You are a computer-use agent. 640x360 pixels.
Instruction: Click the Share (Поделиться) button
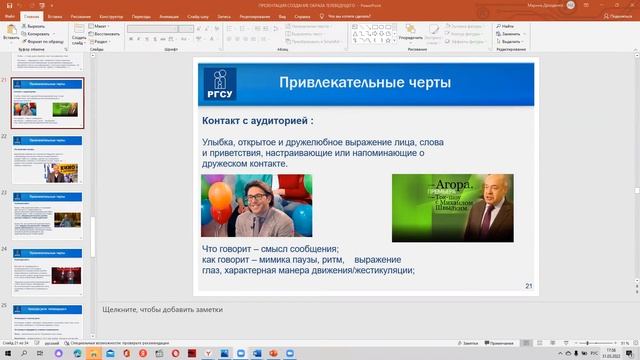click(x=618, y=16)
